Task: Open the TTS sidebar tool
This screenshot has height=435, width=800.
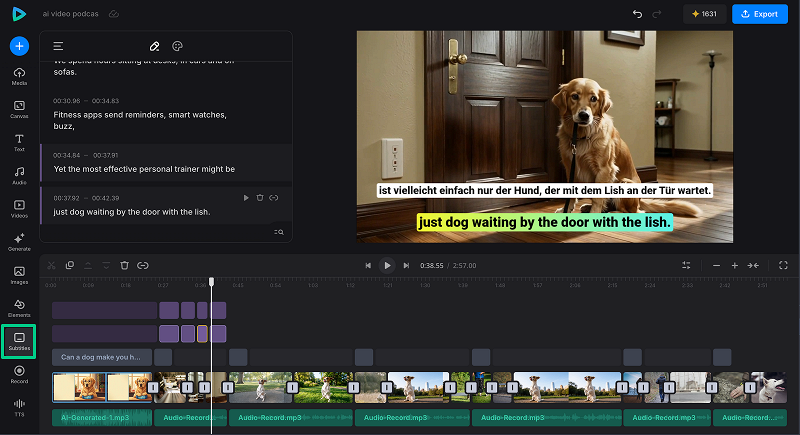Action: point(19,408)
